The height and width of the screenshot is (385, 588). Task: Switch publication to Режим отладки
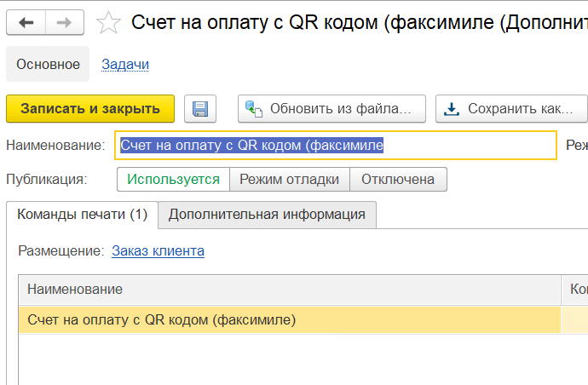pyautogui.click(x=290, y=179)
